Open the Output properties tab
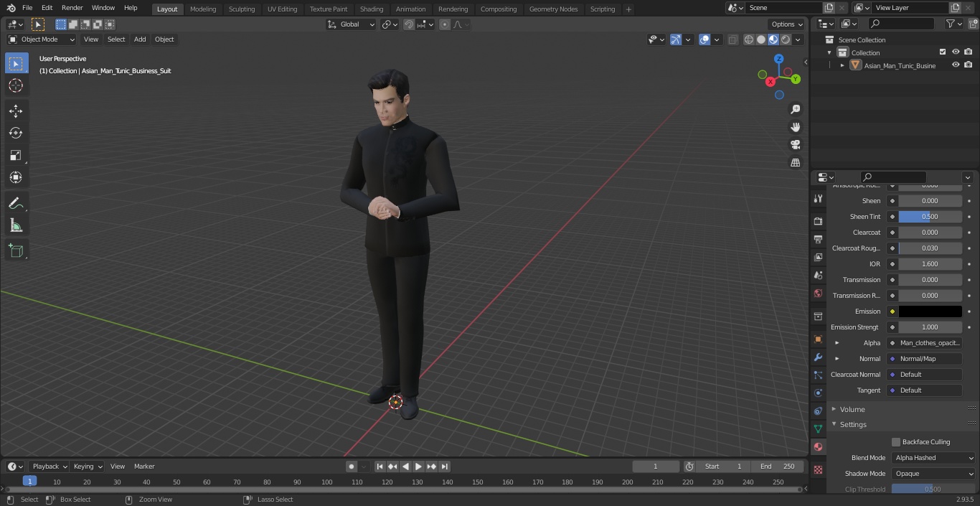980x506 pixels. tap(818, 239)
